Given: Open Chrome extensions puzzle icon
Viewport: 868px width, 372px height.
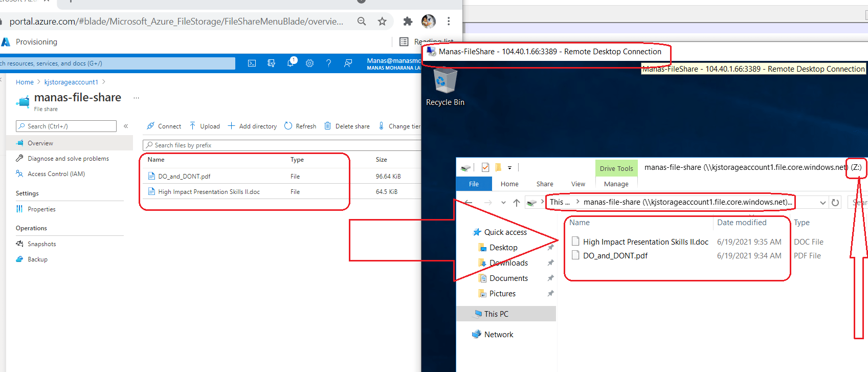Looking at the screenshot, I should 408,21.
